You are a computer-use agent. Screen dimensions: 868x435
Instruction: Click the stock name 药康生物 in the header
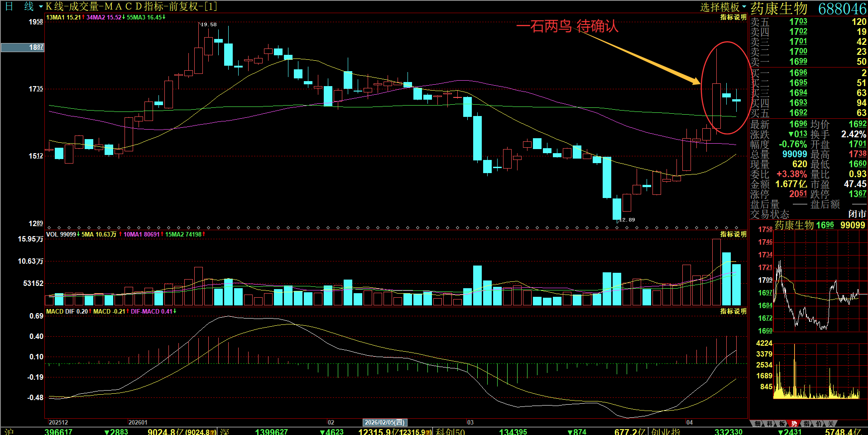click(x=779, y=8)
